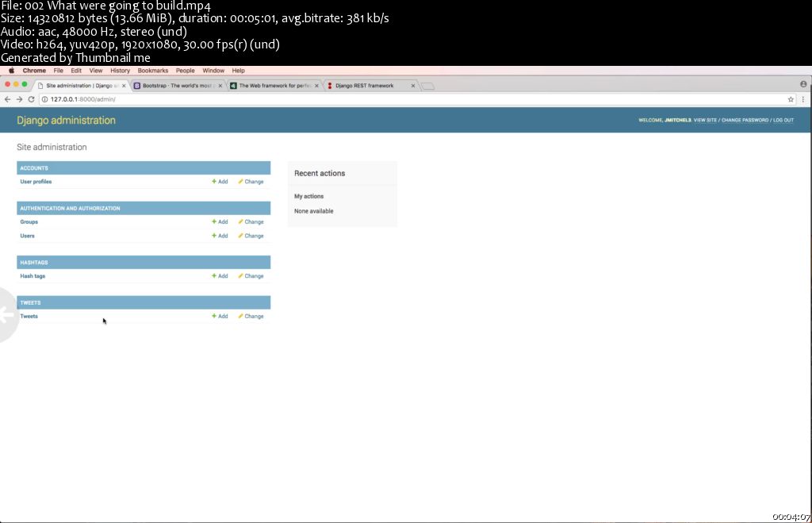Click Change for Users
The height and width of the screenshot is (523, 812).
tap(251, 236)
